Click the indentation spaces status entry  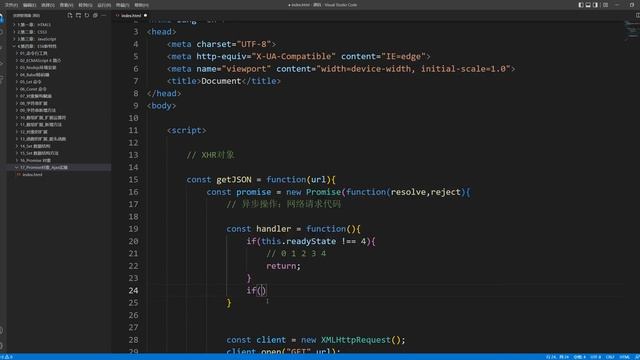pos(580,357)
